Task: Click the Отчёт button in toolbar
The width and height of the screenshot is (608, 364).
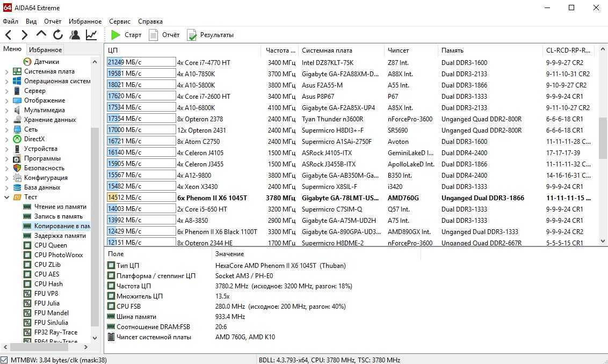Action: pyautogui.click(x=164, y=35)
